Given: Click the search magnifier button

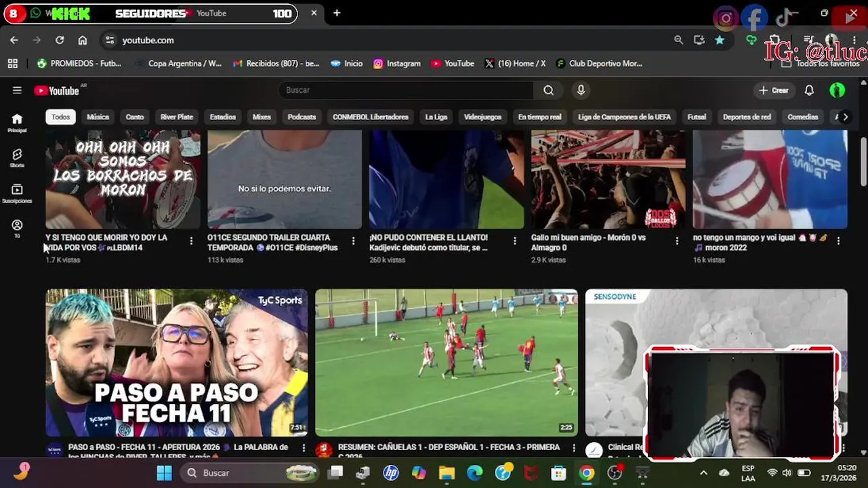Looking at the screenshot, I should click(x=548, y=90).
